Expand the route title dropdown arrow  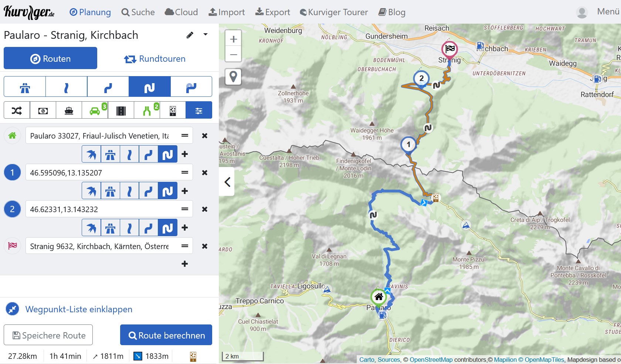206,35
